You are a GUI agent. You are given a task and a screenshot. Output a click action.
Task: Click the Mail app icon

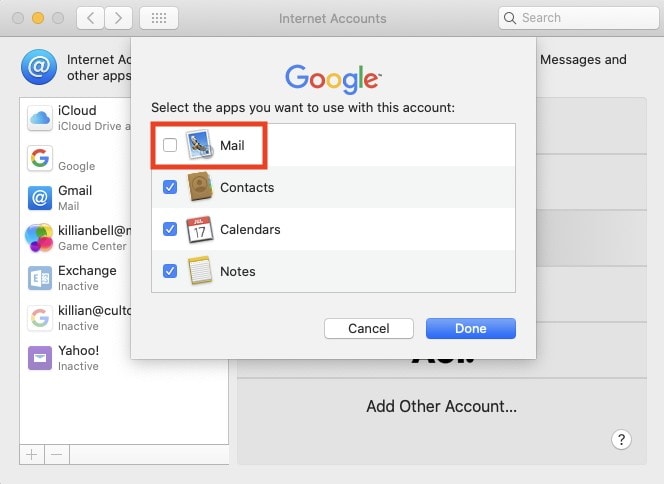pos(200,146)
